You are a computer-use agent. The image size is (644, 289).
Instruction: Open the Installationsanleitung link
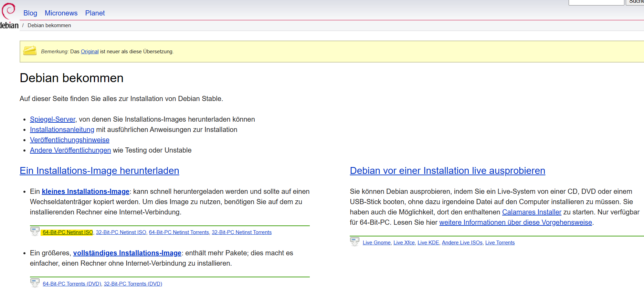pyautogui.click(x=62, y=130)
